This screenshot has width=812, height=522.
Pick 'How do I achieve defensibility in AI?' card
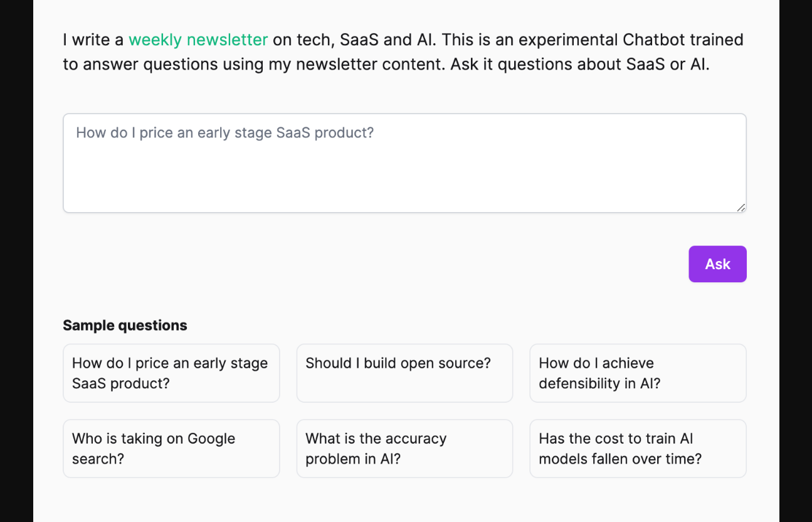pos(637,373)
